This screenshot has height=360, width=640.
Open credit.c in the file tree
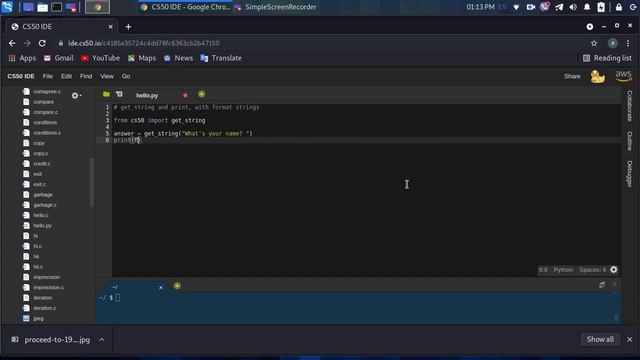[42, 164]
